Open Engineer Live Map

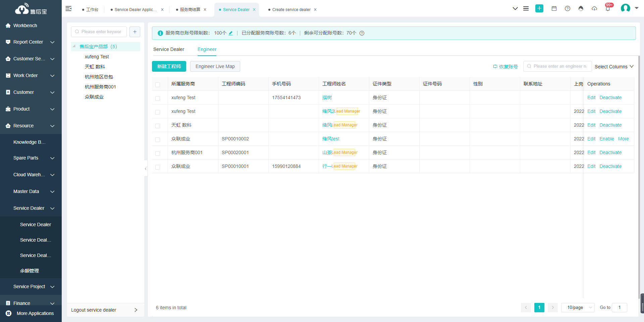[x=215, y=66]
